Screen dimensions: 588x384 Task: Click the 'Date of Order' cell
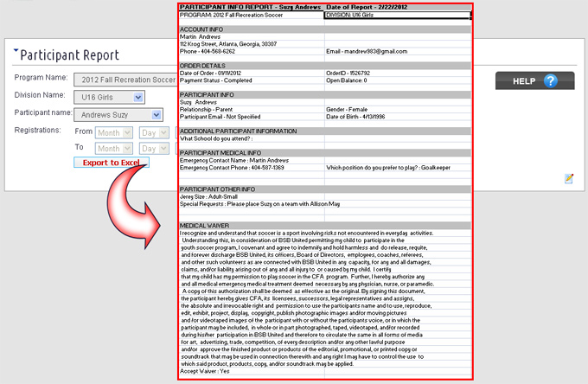click(252, 74)
